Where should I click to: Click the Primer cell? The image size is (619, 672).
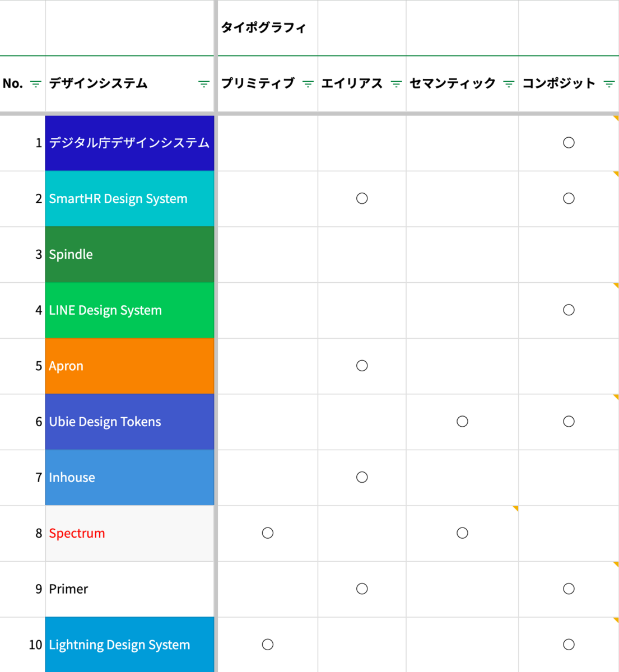point(129,589)
